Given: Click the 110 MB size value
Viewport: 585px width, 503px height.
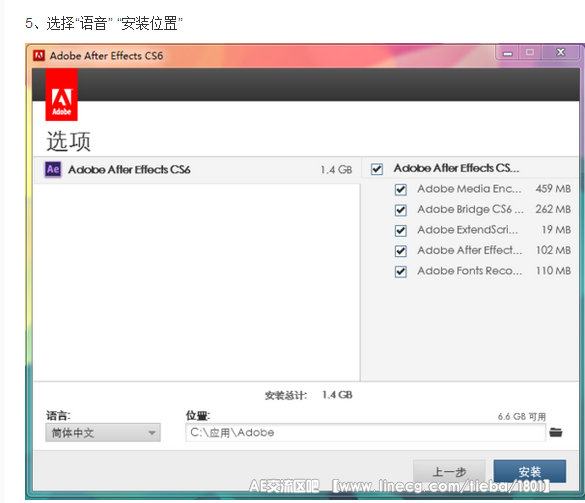Looking at the screenshot, I should 553,271.
